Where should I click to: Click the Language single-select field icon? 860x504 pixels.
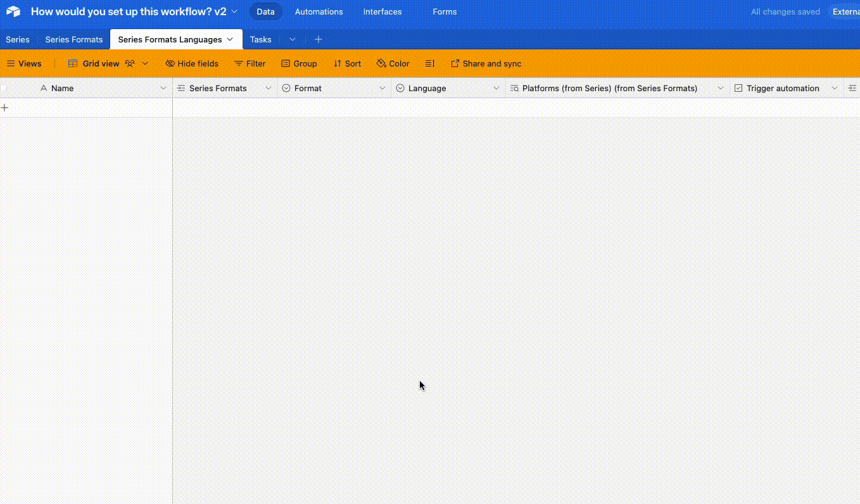(x=400, y=88)
